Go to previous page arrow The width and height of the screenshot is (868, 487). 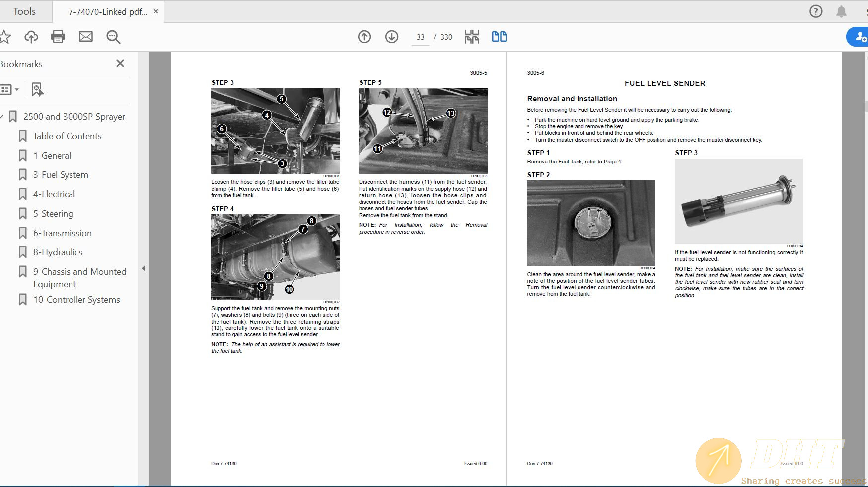point(364,37)
